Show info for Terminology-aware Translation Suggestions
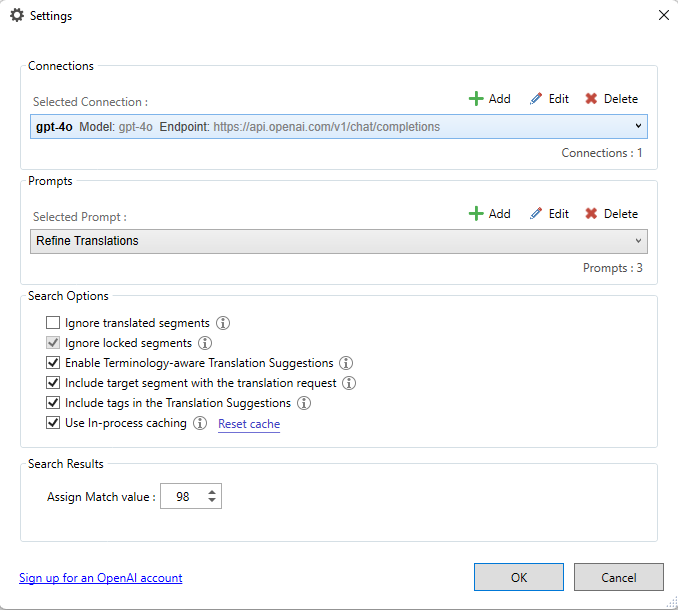 click(346, 363)
